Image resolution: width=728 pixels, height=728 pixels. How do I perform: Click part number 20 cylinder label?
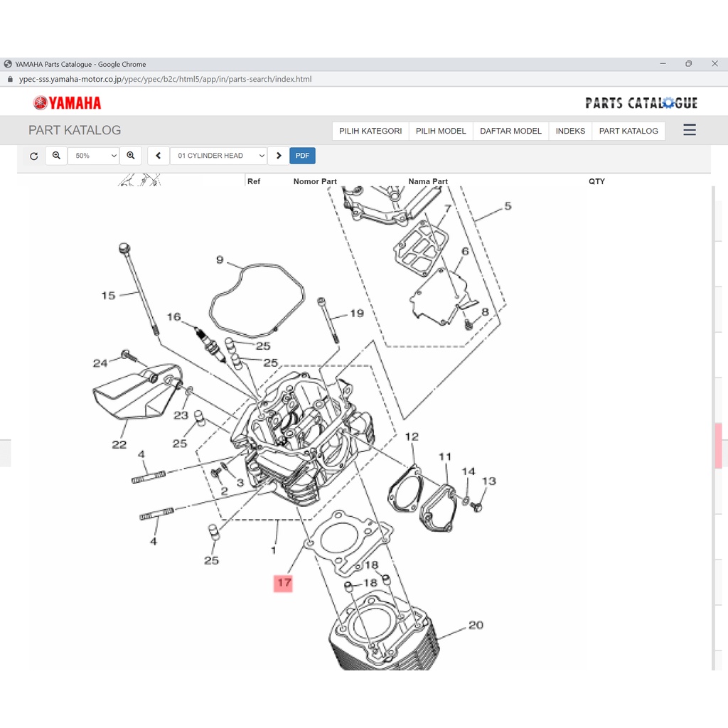coord(476,625)
